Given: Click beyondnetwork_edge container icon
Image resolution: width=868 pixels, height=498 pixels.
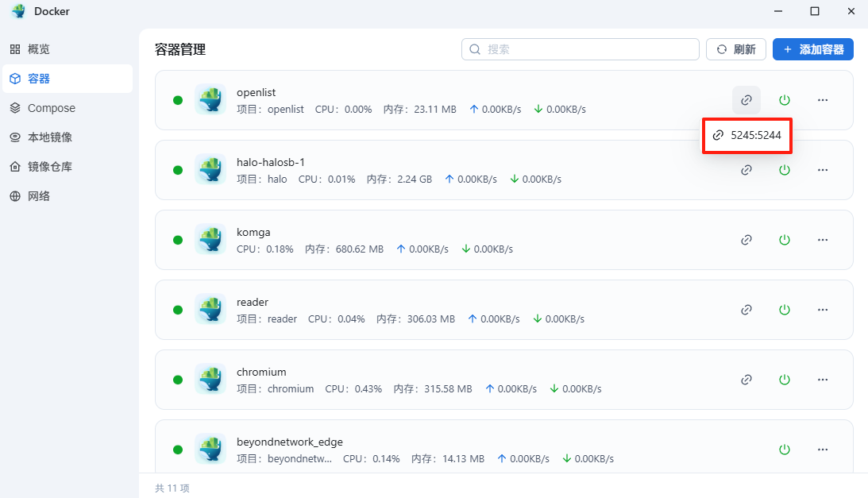Looking at the screenshot, I should click(x=210, y=449).
